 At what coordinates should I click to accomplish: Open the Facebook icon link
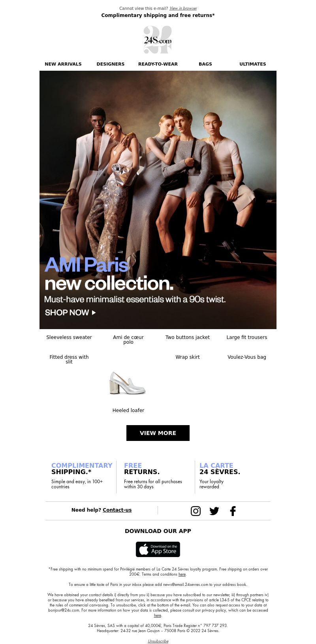click(x=233, y=511)
